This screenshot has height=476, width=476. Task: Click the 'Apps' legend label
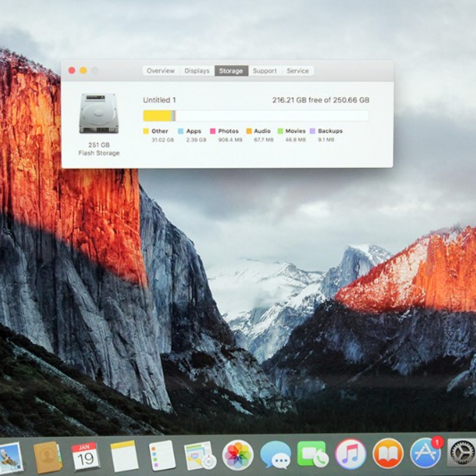[194, 131]
